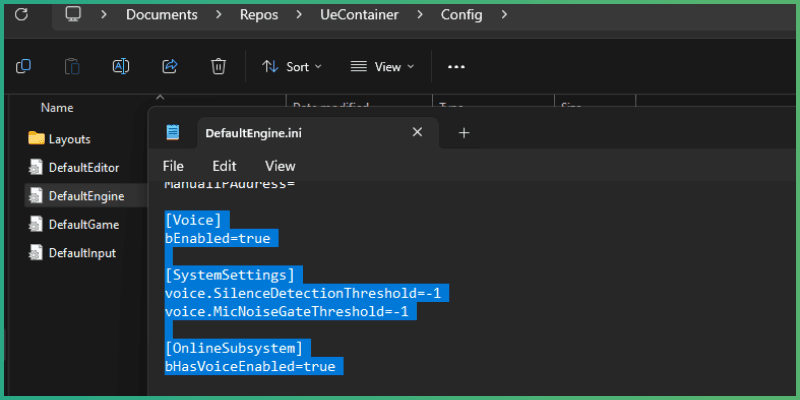The height and width of the screenshot is (400, 800).
Task: Select the Layouts folder name
Action: point(69,139)
